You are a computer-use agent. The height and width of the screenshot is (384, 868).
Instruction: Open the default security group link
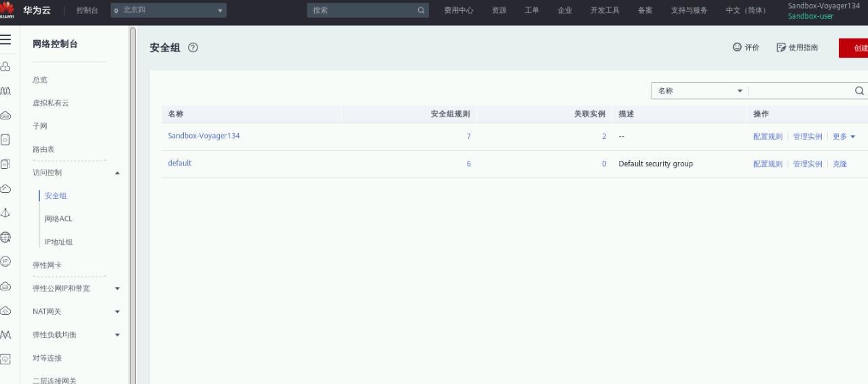(x=180, y=163)
